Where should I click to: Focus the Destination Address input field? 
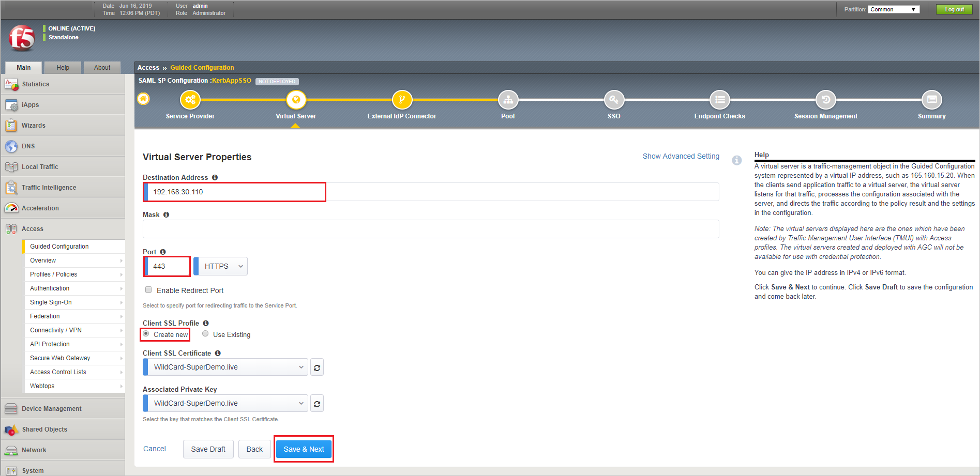431,192
